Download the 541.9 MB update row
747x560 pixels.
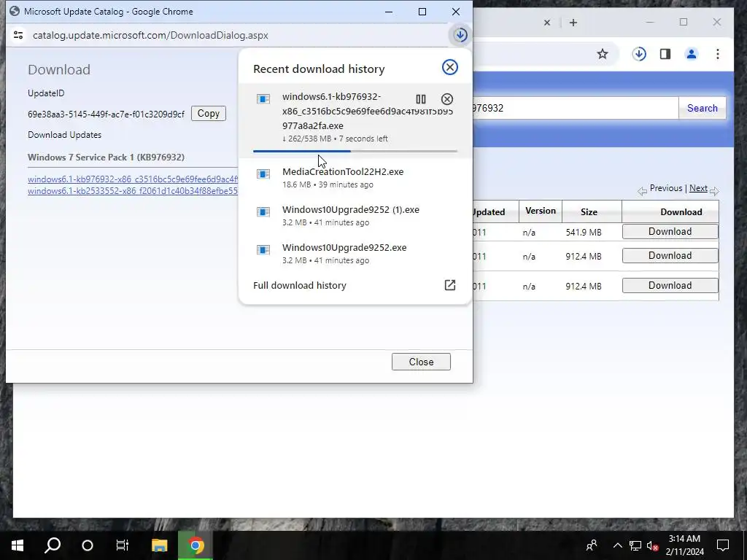pos(670,231)
